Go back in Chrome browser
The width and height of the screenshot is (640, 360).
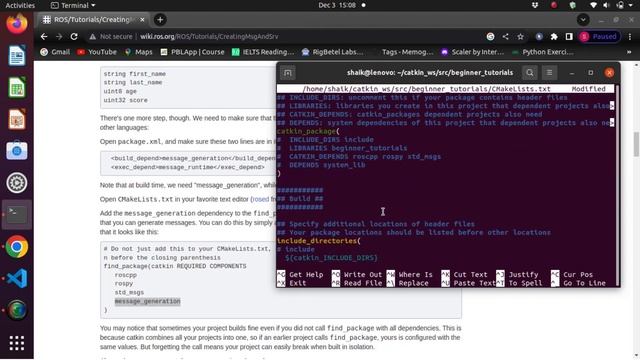pos(44,36)
